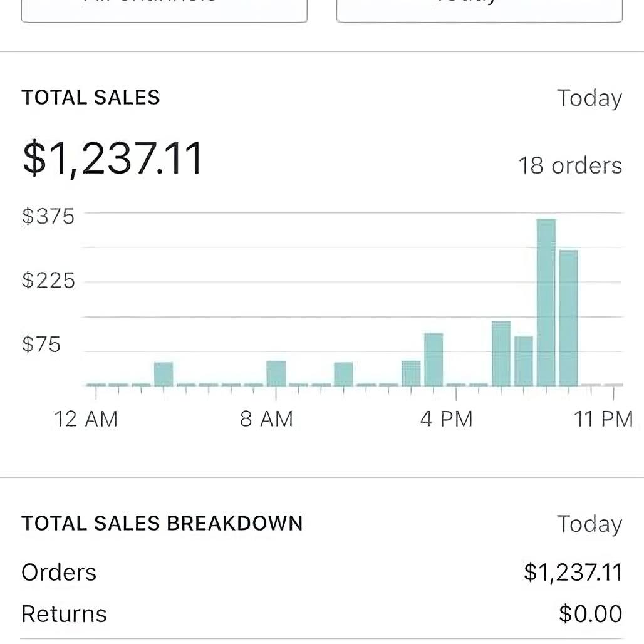644x644 pixels.
Task: Click the 4 PM axis label
Action: click(x=446, y=419)
